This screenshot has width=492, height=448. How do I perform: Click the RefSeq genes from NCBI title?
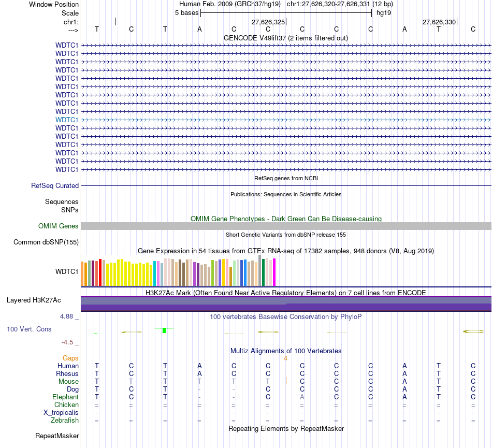286,178
